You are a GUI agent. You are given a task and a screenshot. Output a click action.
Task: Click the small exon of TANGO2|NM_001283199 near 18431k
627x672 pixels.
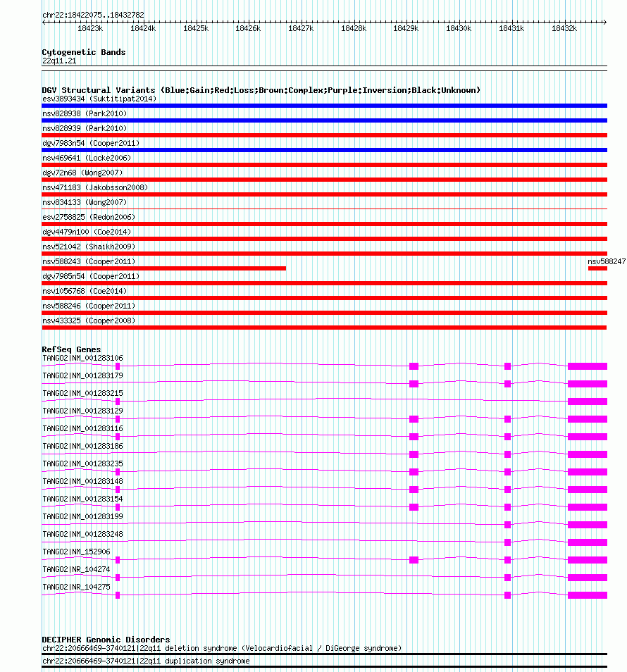(507, 525)
